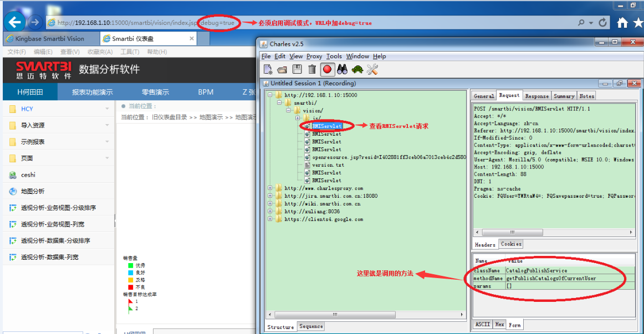This screenshot has width=644, height=334.
Task: Open Charles Tools settings wrench icon
Action: pos(372,69)
